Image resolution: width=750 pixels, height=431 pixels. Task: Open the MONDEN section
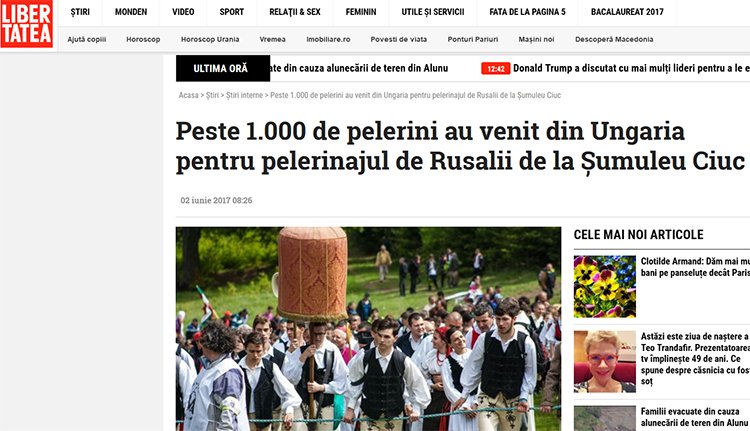point(131,12)
